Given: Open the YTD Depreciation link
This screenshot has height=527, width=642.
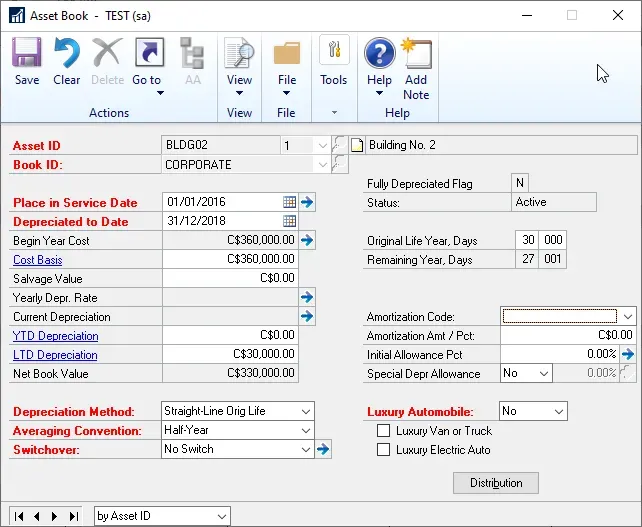Looking at the screenshot, I should coord(56,336).
